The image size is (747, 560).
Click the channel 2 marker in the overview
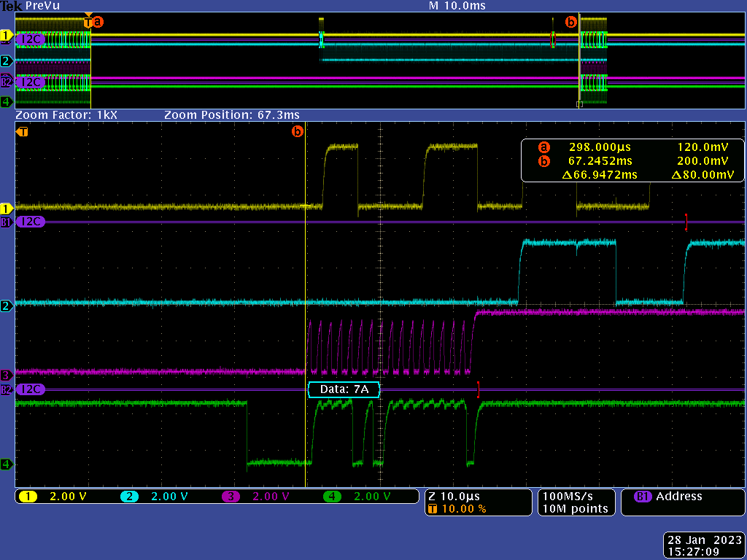point(7,61)
